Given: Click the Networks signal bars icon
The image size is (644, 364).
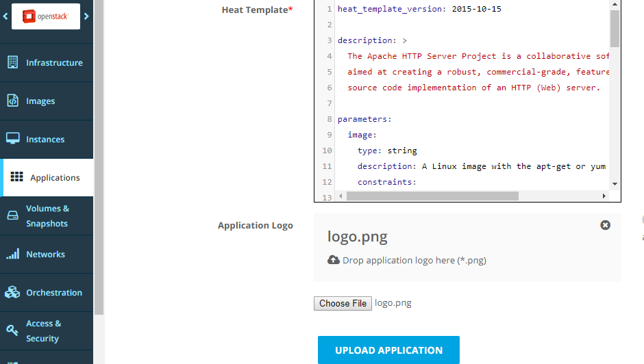Looking at the screenshot, I should pos(12,254).
